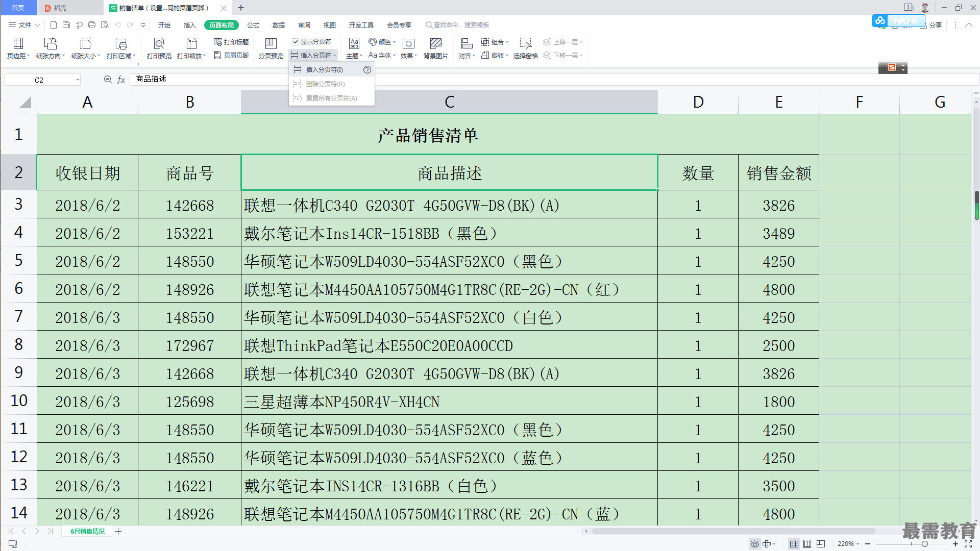This screenshot has height=551, width=980.
Task: Toggle eye protection mode icon
Action: (754, 544)
